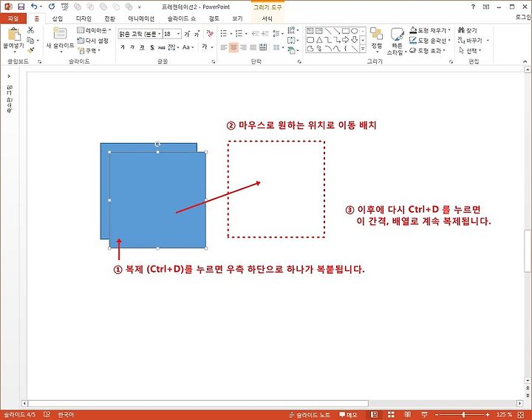Switch to the Transitions (전환) tab

[x=109, y=18]
